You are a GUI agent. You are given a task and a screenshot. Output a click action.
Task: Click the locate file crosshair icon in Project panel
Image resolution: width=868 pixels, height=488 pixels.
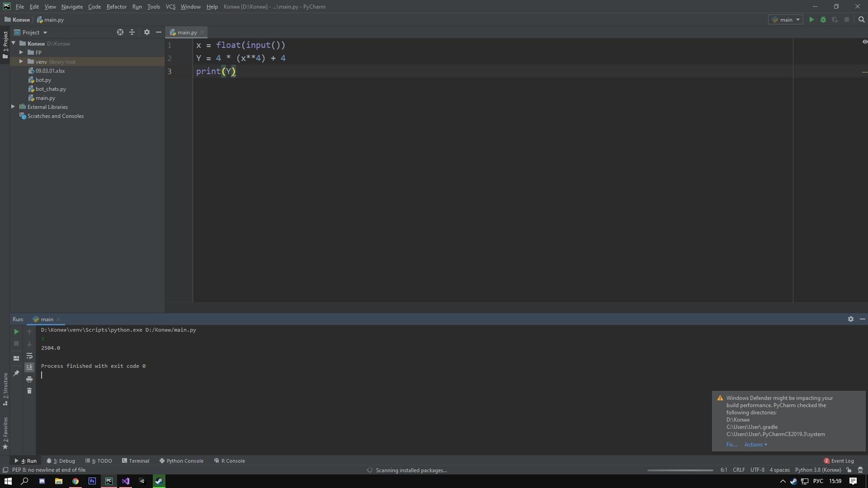[120, 33]
